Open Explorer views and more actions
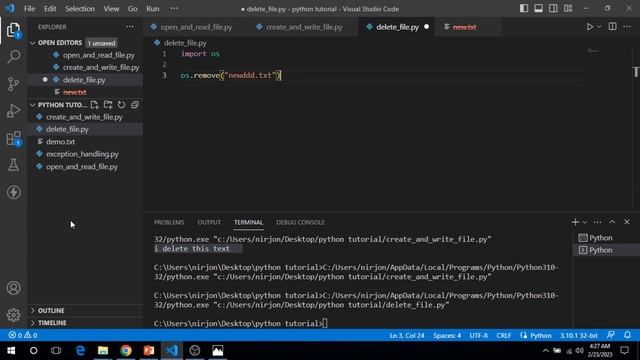 pos(130,27)
